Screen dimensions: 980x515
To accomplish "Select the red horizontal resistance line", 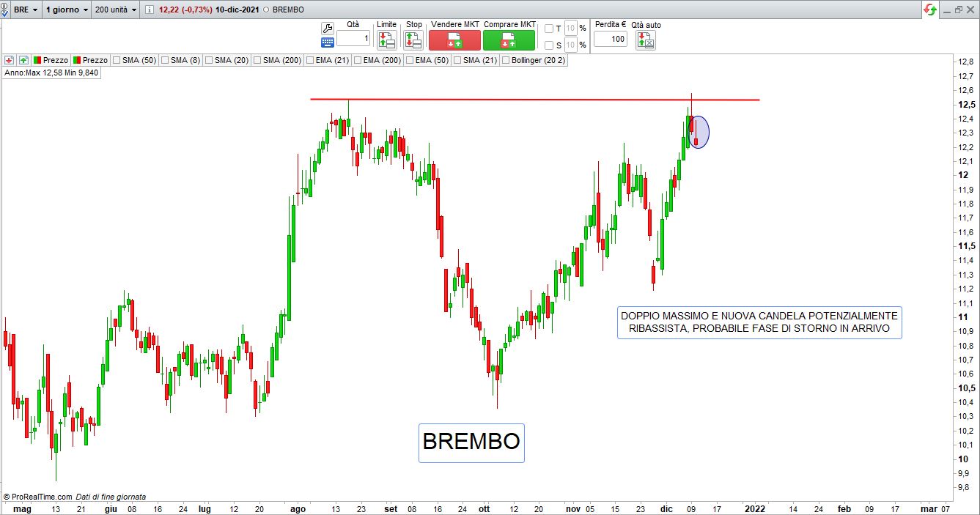I will point(535,99).
